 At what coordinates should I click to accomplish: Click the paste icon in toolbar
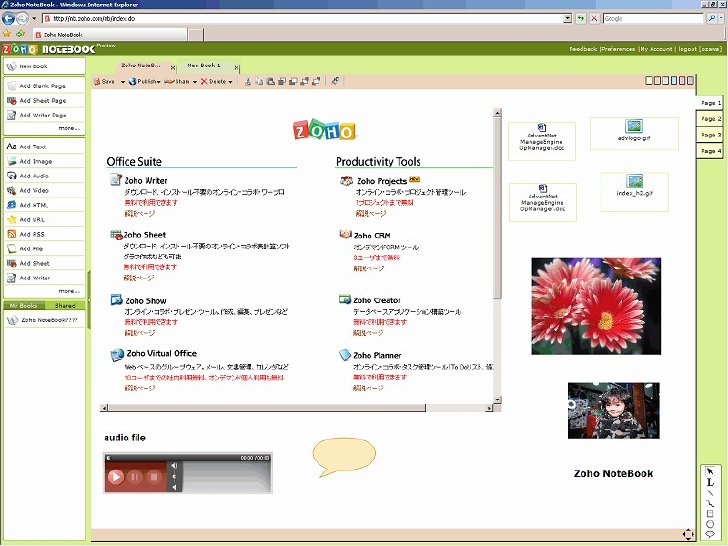pyautogui.click(x=271, y=82)
